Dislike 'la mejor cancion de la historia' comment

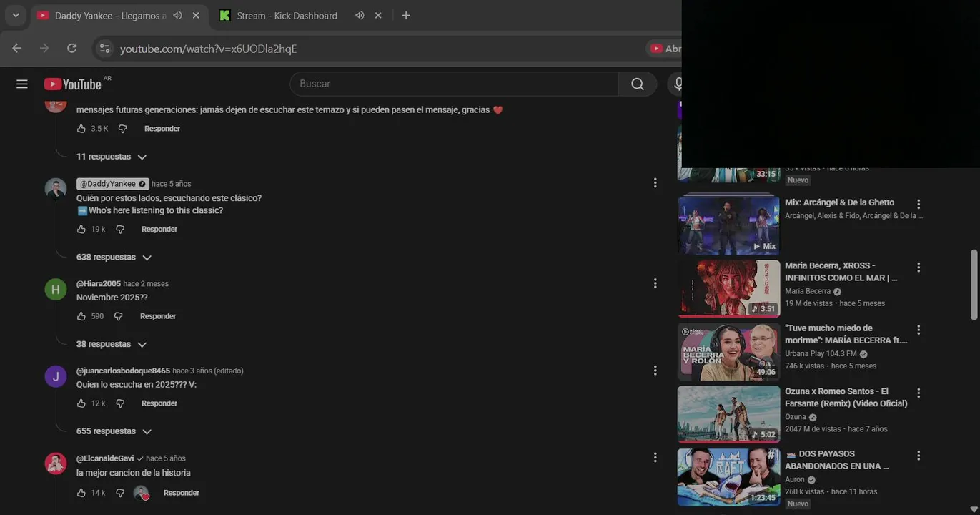click(120, 493)
